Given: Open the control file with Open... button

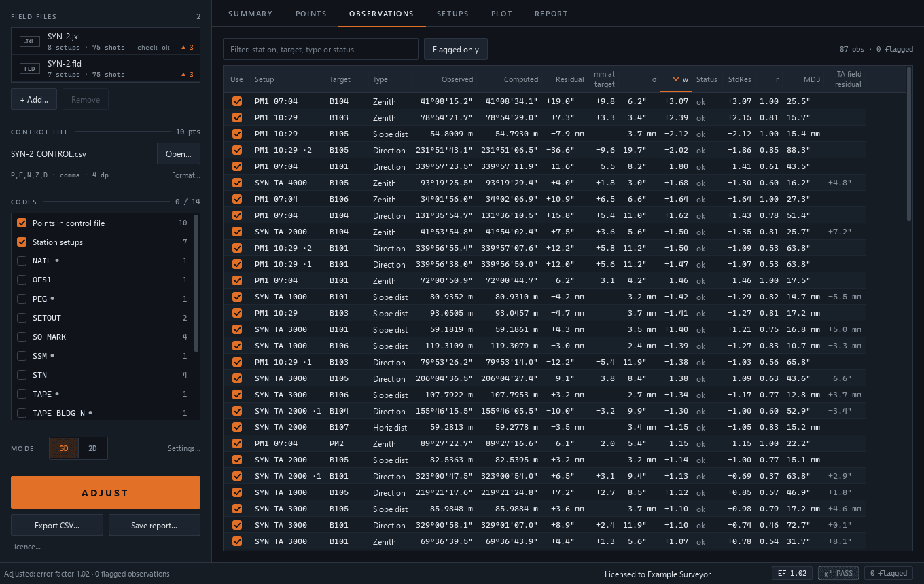Looking at the screenshot, I should (179, 153).
